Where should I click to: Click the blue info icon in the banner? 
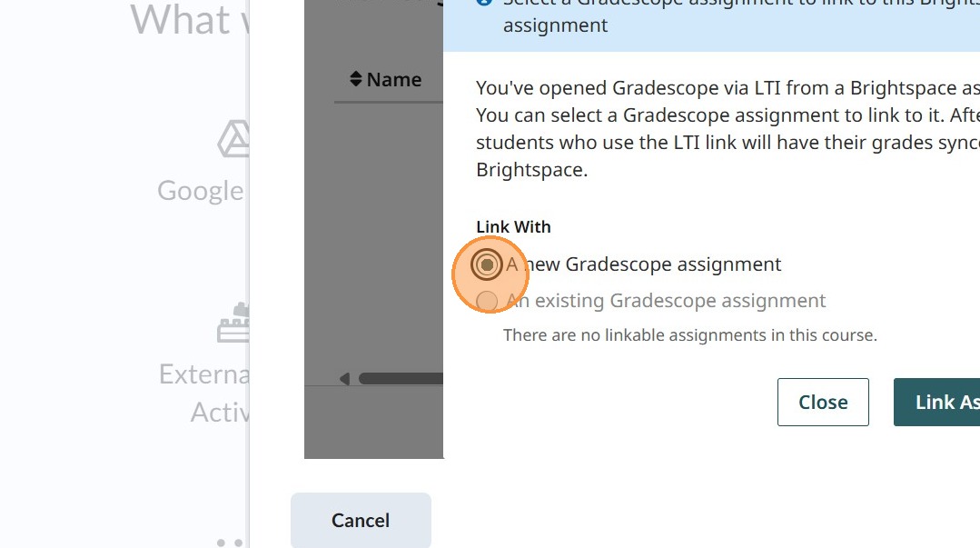pos(484,3)
